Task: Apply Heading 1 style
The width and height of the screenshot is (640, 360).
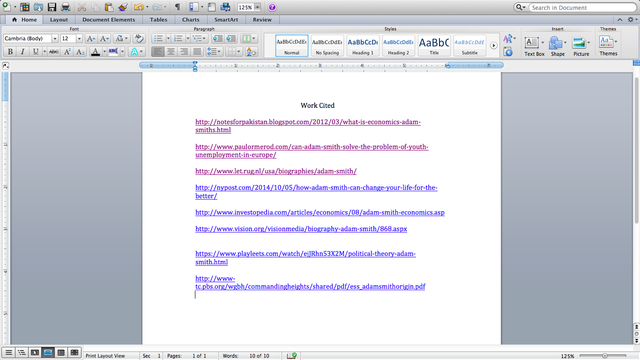Action: point(363,46)
